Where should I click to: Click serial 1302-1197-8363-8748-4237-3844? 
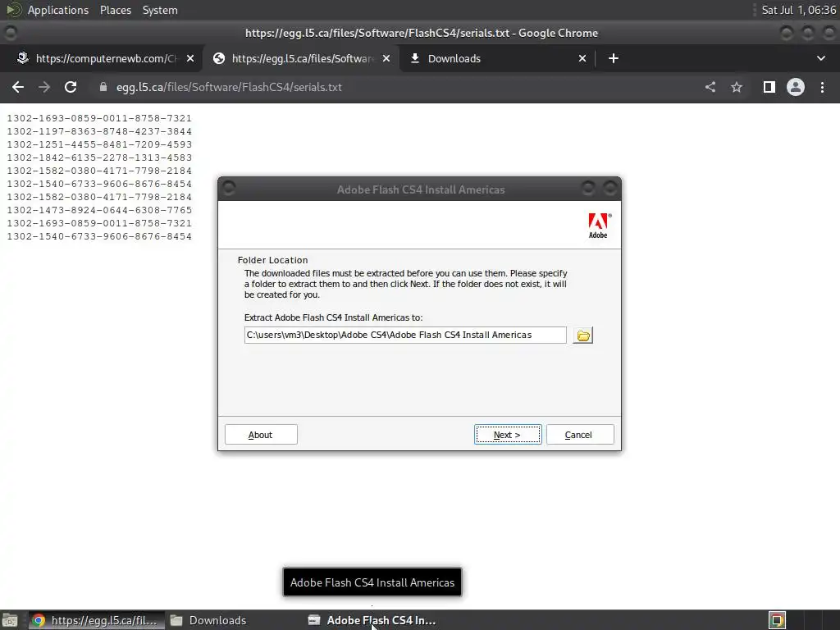coord(99,131)
